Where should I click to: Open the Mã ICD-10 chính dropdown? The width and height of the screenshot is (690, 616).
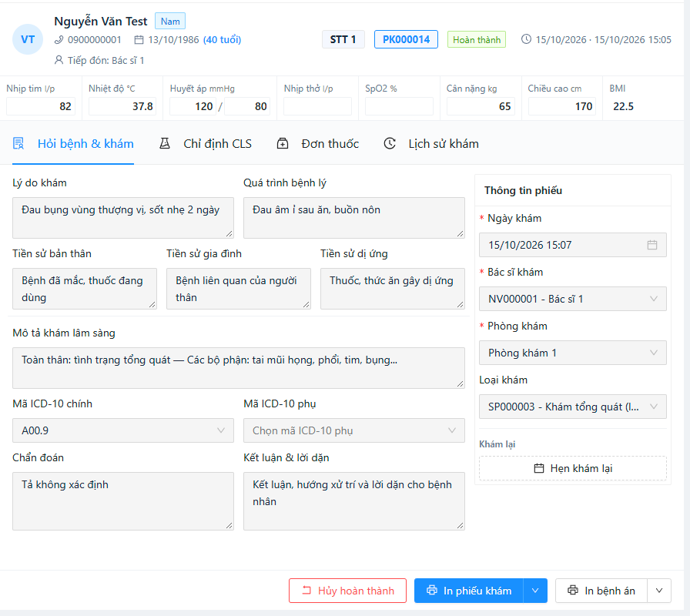point(123,430)
